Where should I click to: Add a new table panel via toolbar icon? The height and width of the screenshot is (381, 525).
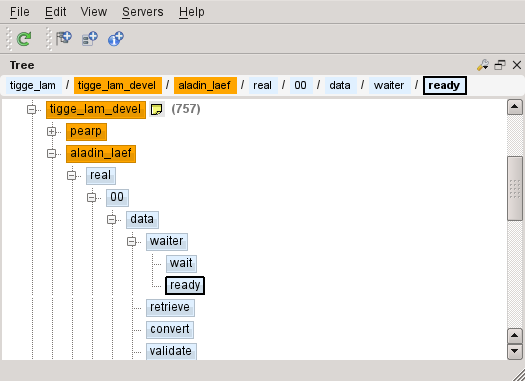pyautogui.click(x=90, y=39)
